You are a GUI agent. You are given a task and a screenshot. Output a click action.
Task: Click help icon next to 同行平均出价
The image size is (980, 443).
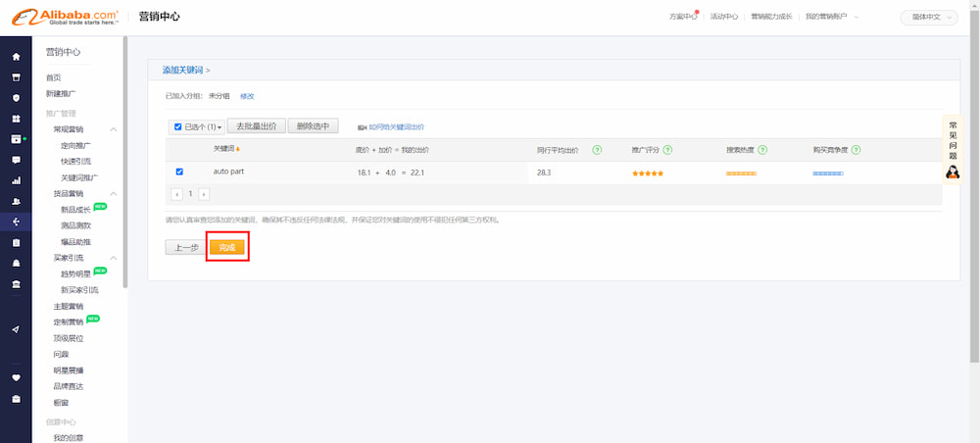[x=597, y=150]
